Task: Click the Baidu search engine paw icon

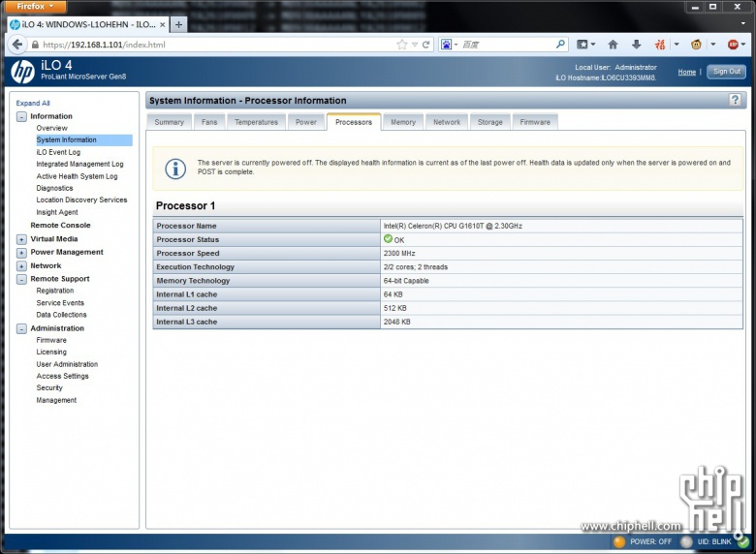Action: tap(447, 45)
